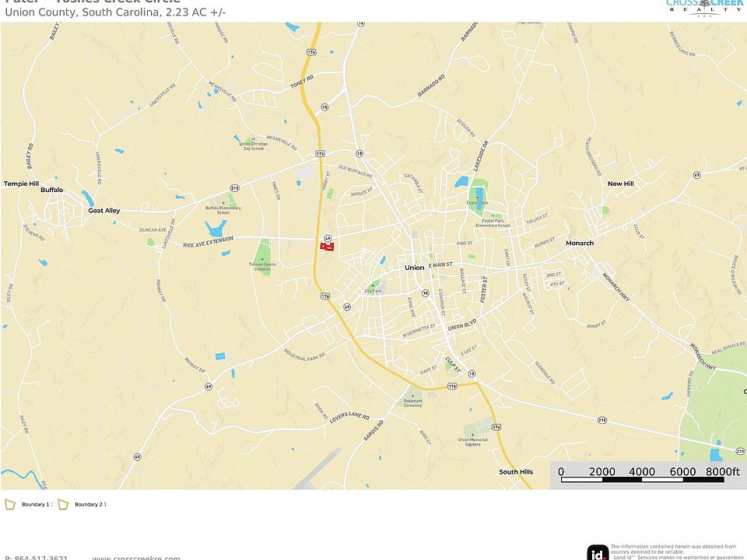
Task: Click the Boundary 2 legend icon
Action: [x=63, y=505]
